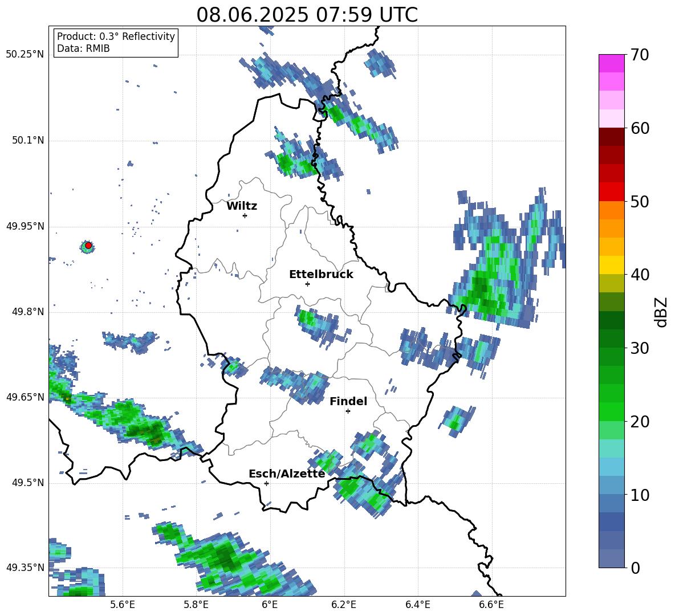Click the Wiltz station cross marker
Image resolution: width=675 pixels, height=616 pixels.
coord(245,215)
